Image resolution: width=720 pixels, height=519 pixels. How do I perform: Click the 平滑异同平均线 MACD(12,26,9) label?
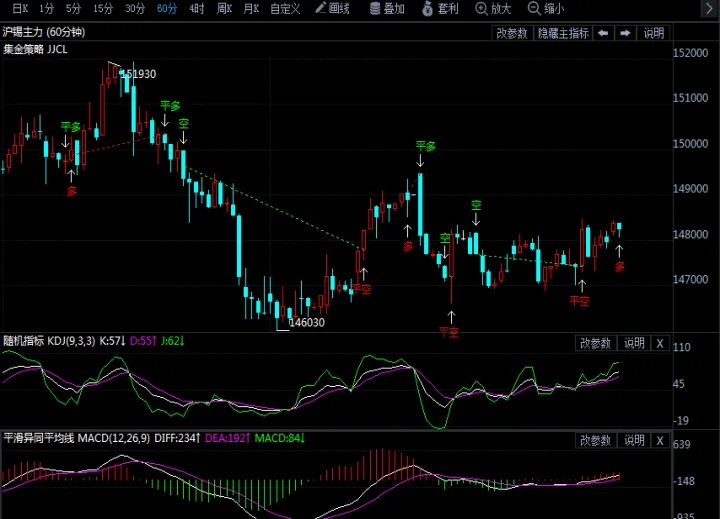click(77, 438)
